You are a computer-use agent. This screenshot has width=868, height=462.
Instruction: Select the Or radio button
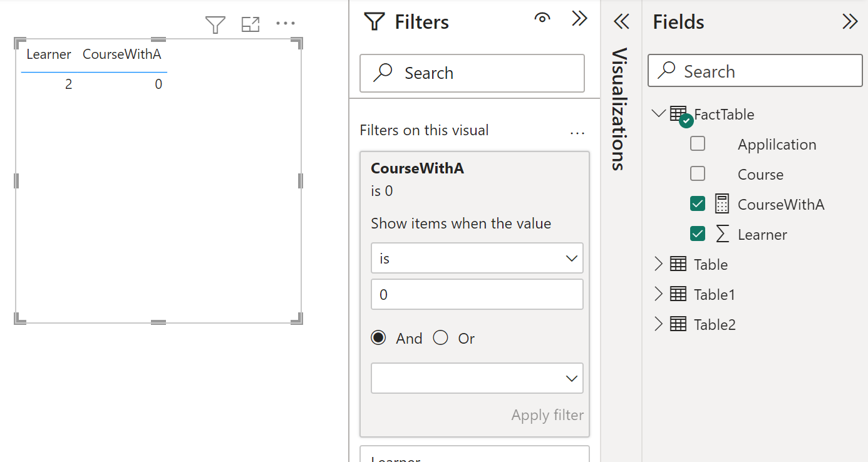point(441,338)
